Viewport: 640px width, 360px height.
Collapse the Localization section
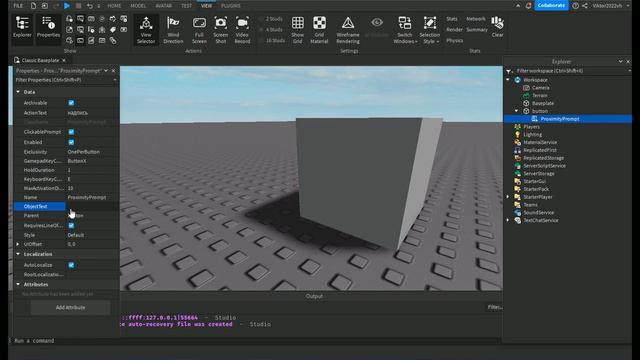coord(18,254)
